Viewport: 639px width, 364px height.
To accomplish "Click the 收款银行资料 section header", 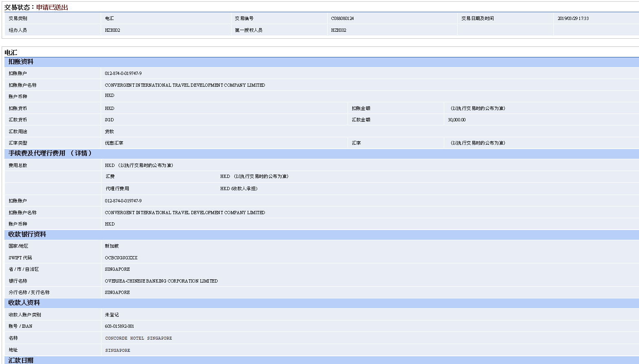I will coord(27,235).
